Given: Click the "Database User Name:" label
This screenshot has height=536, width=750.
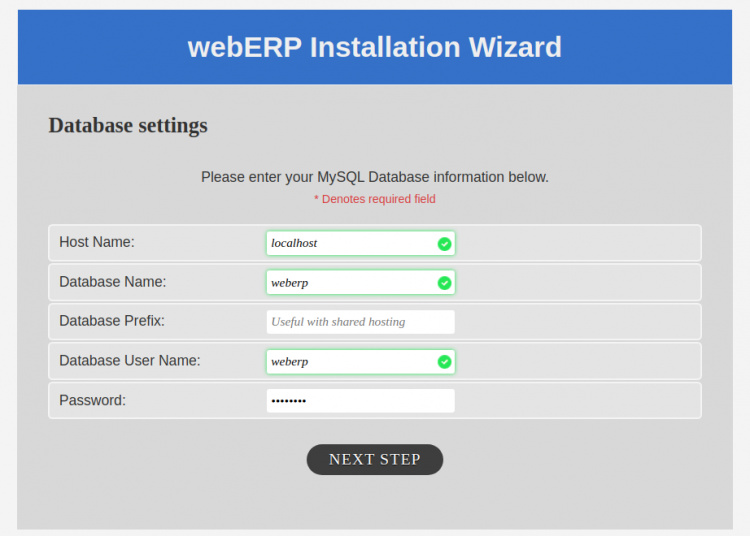Looking at the screenshot, I should point(130,360).
